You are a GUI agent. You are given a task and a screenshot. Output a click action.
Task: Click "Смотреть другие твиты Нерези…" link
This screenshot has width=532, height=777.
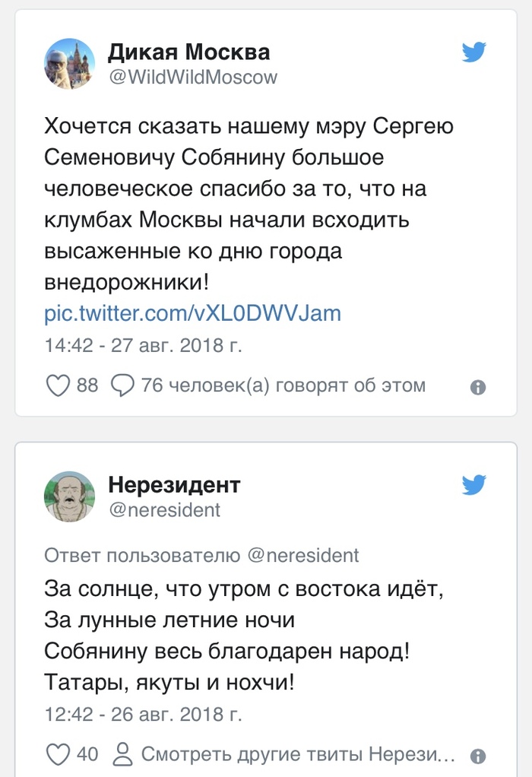point(298,754)
